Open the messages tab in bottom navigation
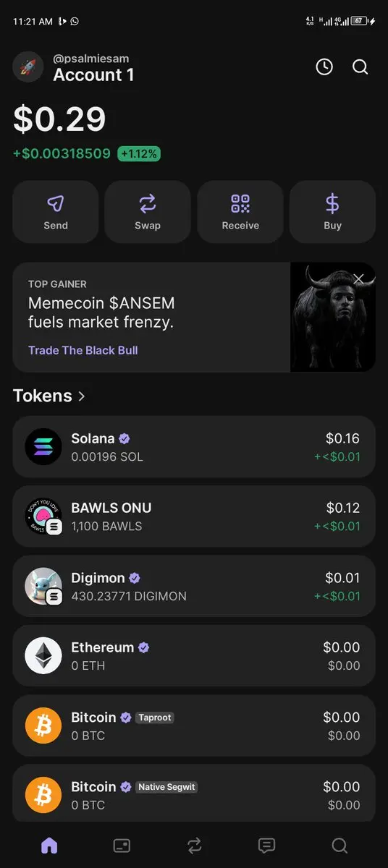The image size is (388, 868). coord(266,845)
